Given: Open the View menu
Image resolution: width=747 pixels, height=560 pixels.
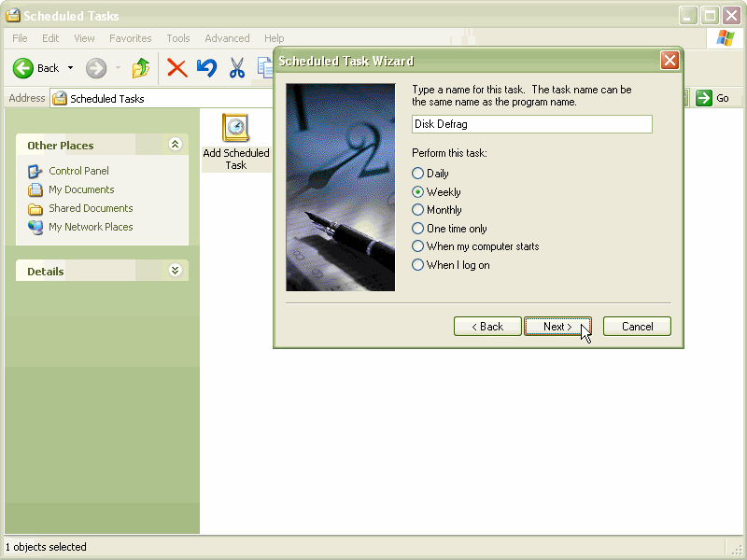Looking at the screenshot, I should pyautogui.click(x=84, y=38).
